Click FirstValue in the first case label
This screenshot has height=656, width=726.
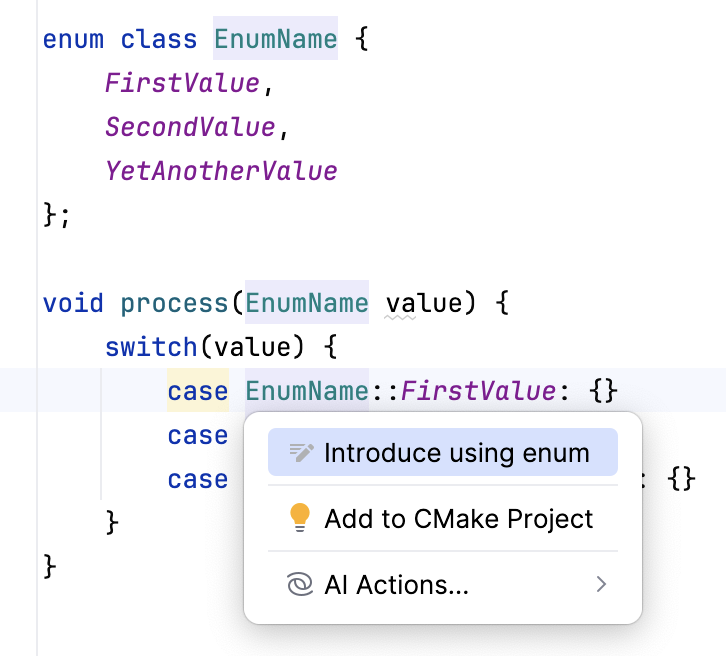[x=477, y=390]
